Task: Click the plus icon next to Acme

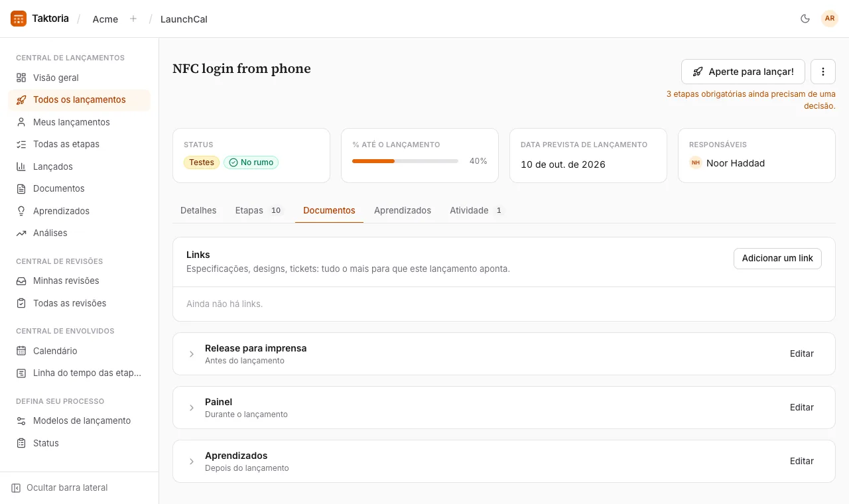Action: tap(133, 19)
